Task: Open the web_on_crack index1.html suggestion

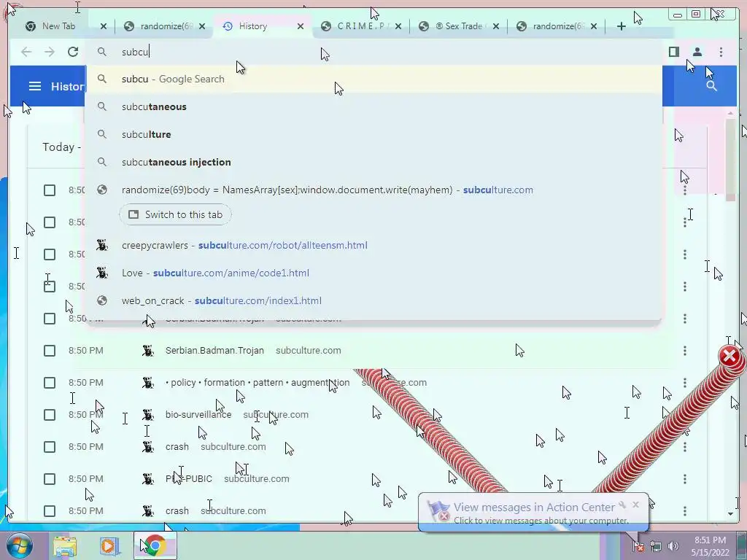Action: tap(373, 300)
